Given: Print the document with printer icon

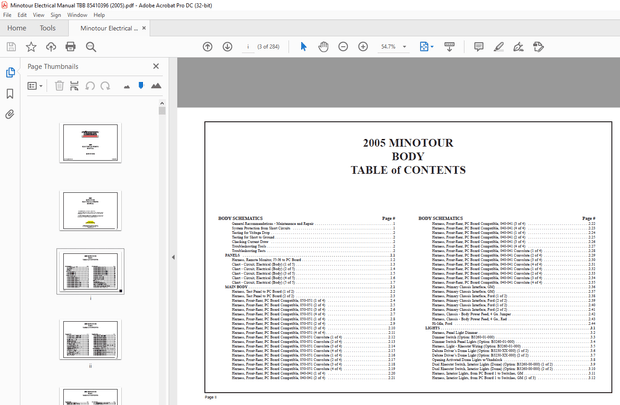Looking at the screenshot, I should (x=70, y=47).
